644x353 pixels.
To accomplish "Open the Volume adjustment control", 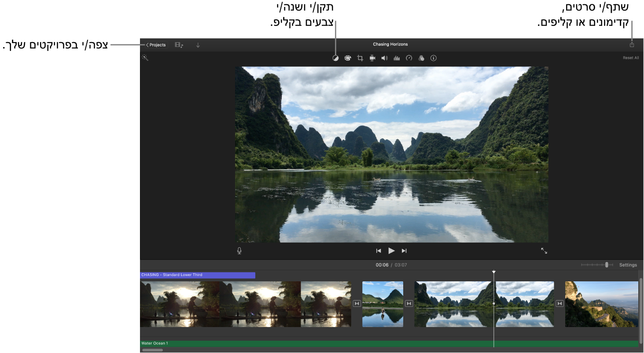I will point(384,58).
